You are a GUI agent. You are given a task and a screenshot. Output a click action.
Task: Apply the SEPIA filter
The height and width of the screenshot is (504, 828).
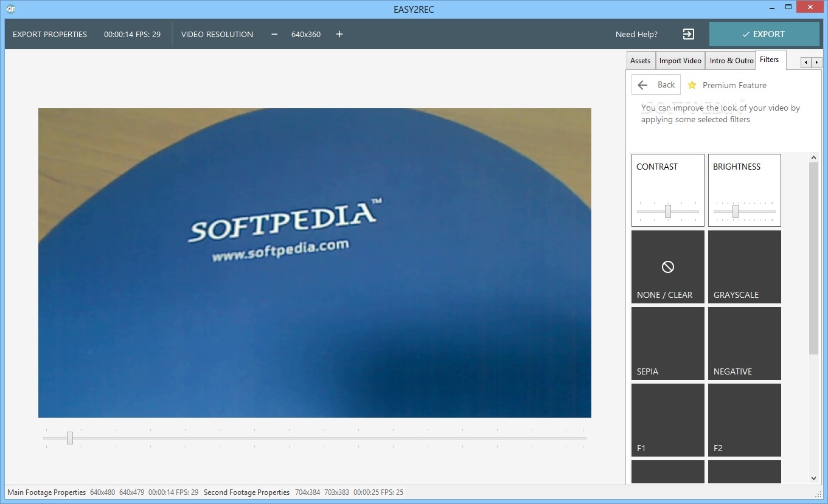(668, 343)
